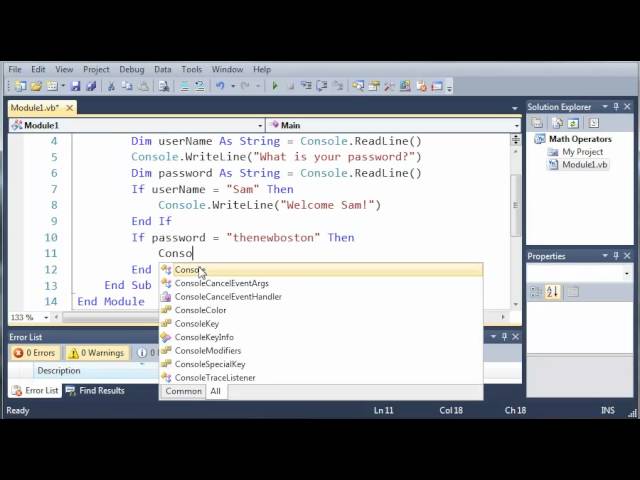Select the Alphabetical sort icon in Properties

551,292
